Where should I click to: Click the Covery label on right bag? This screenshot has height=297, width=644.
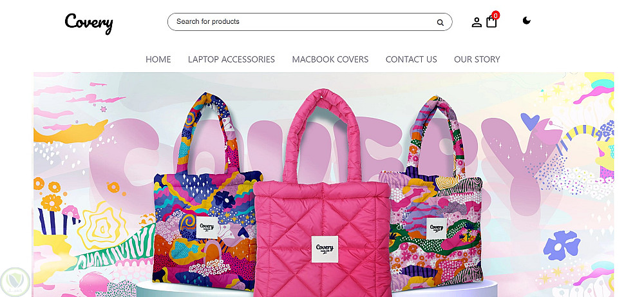pyautogui.click(x=436, y=229)
